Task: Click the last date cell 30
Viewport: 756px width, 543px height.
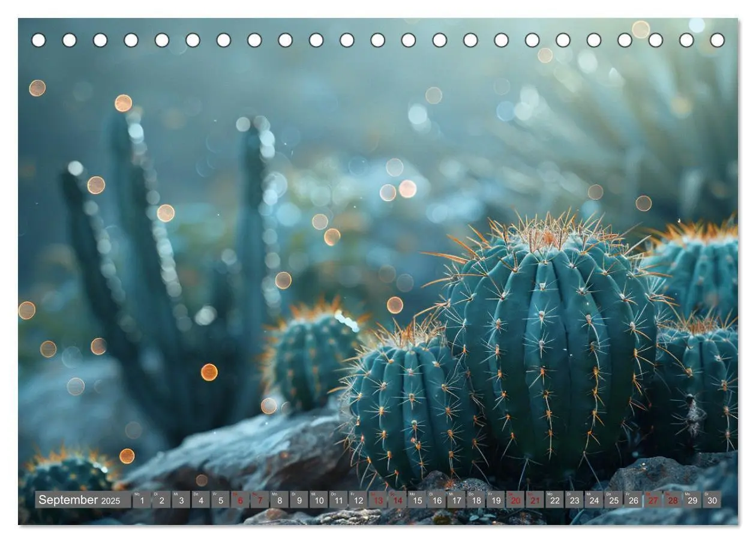Action: tap(712, 500)
